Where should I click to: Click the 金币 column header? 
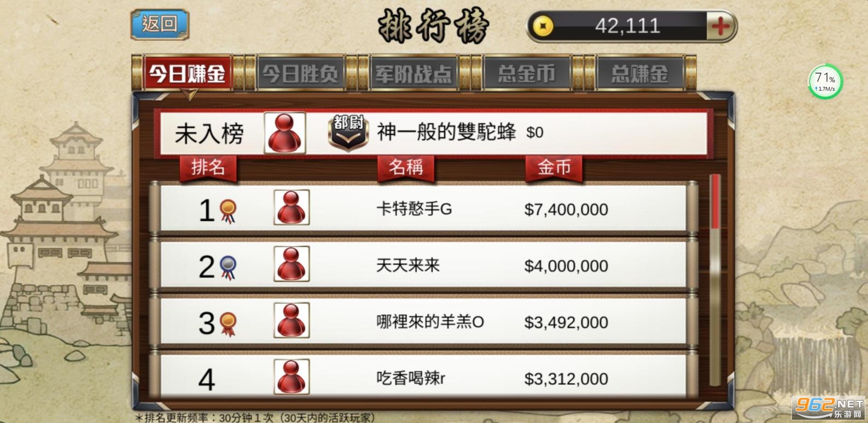(554, 167)
